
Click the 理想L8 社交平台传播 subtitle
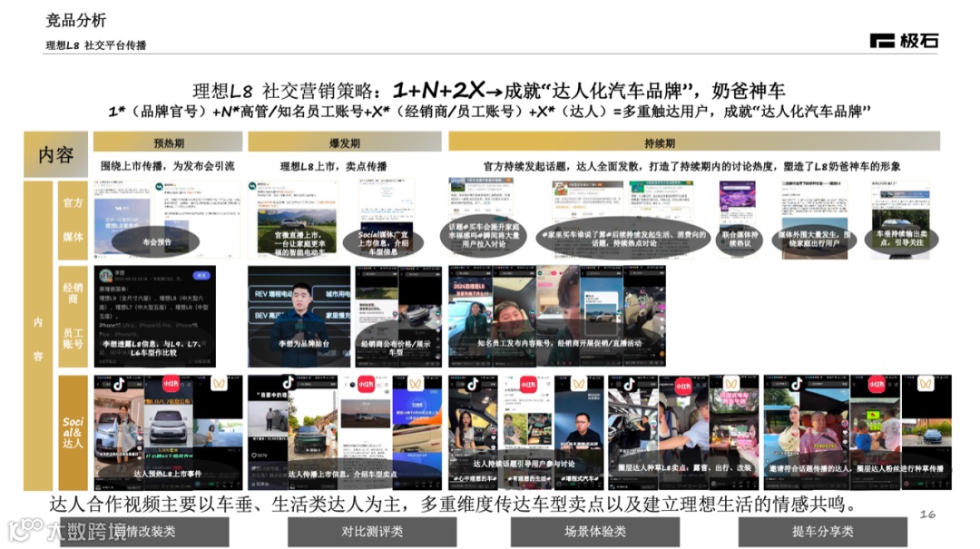click(95, 45)
